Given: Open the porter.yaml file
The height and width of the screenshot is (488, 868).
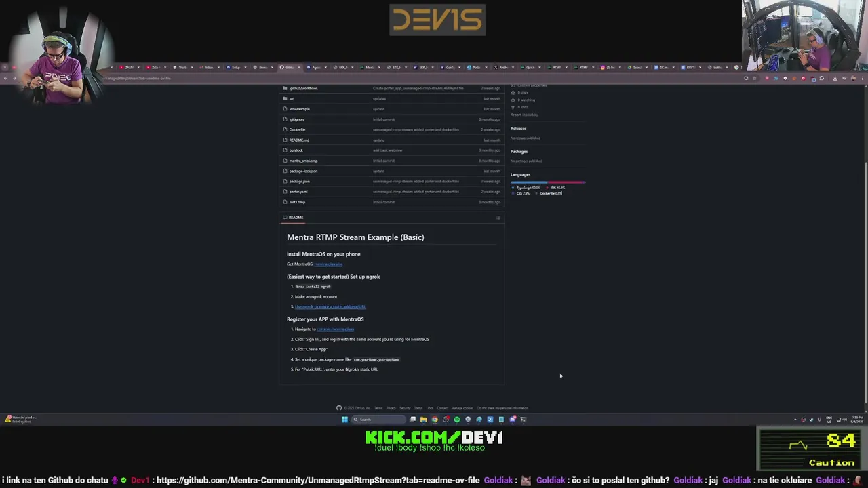Looking at the screenshot, I should coord(298,192).
